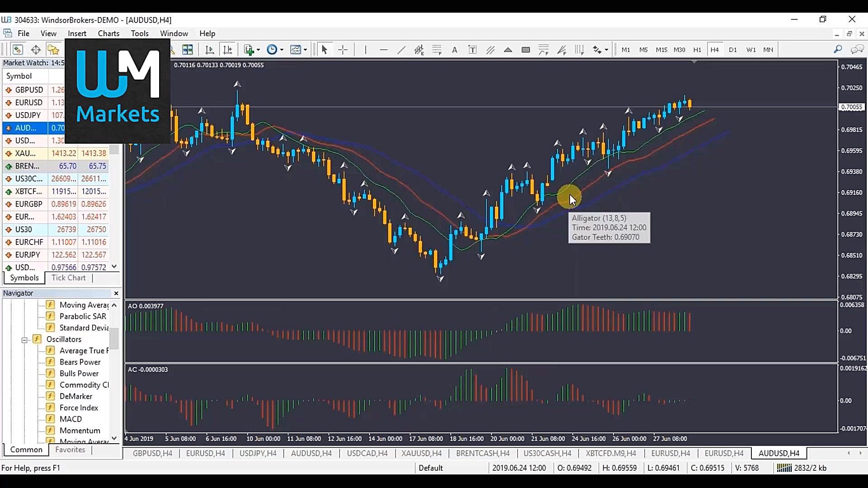Open the Window menu

(x=174, y=33)
